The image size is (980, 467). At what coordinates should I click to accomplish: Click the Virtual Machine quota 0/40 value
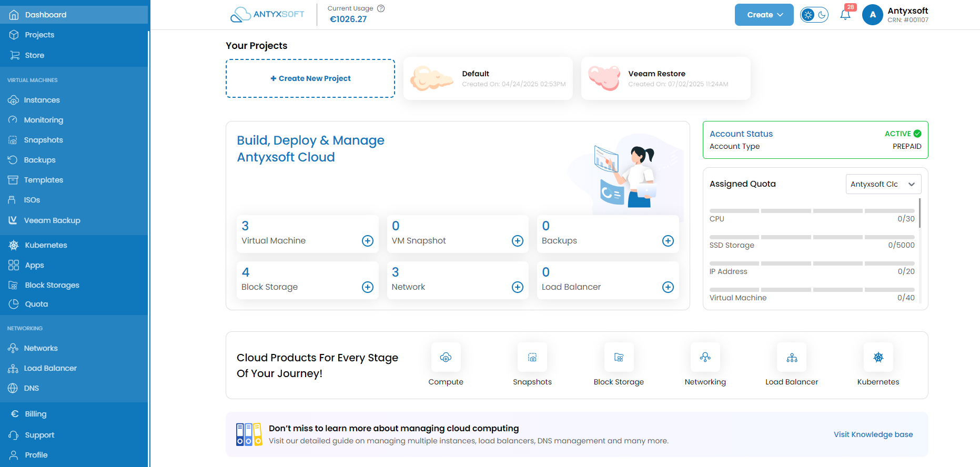pyautogui.click(x=906, y=298)
